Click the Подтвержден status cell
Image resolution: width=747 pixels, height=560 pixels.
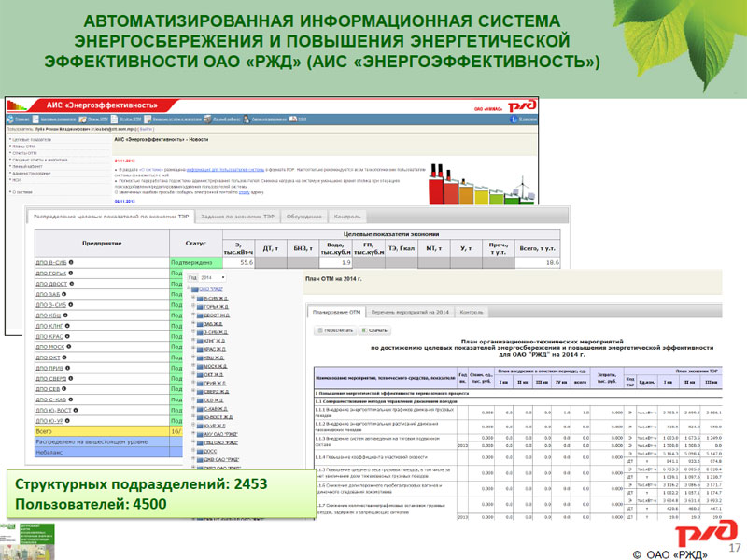pos(196,262)
